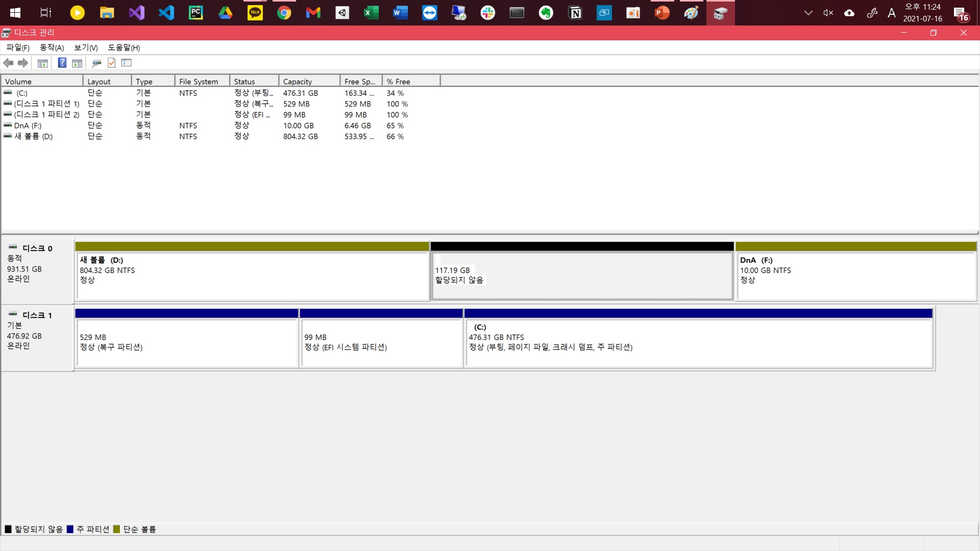Image resolution: width=980 pixels, height=551 pixels.
Task: Click the properties checkmark document icon
Action: point(112,63)
